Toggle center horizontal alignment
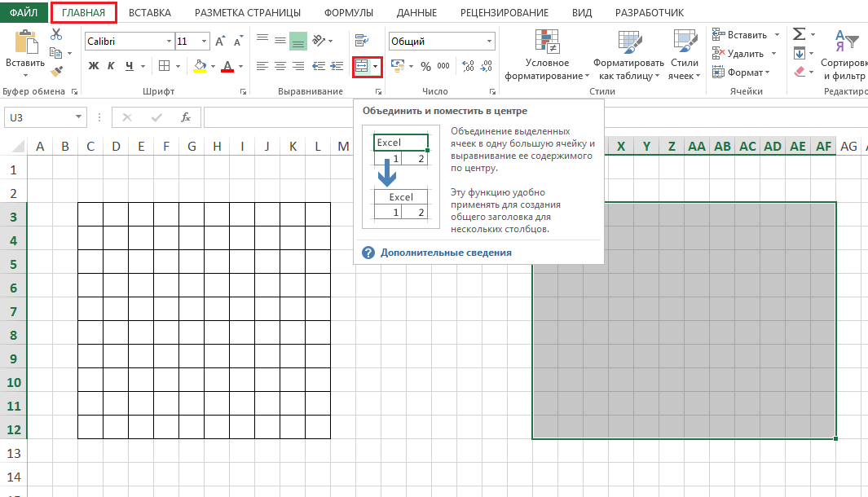 tap(280, 66)
